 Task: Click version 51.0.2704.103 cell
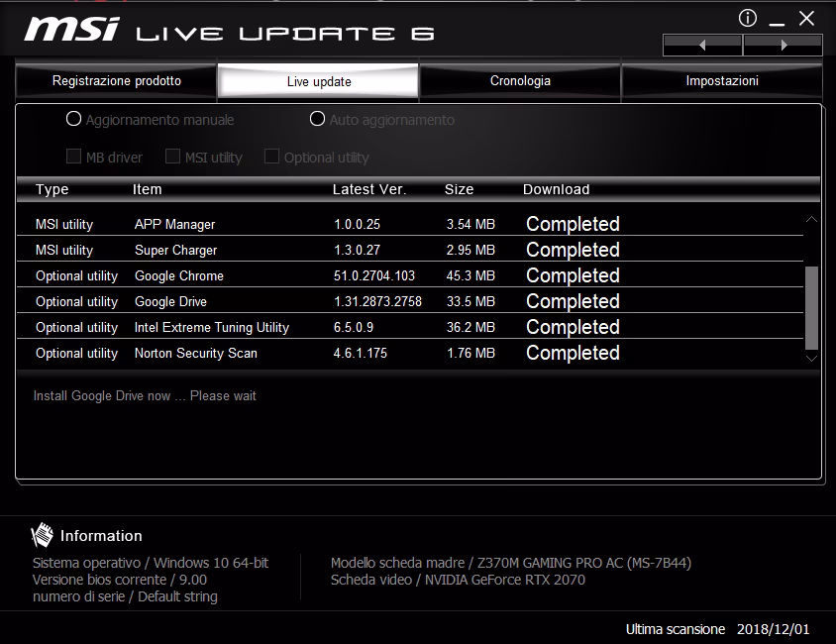(x=374, y=275)
